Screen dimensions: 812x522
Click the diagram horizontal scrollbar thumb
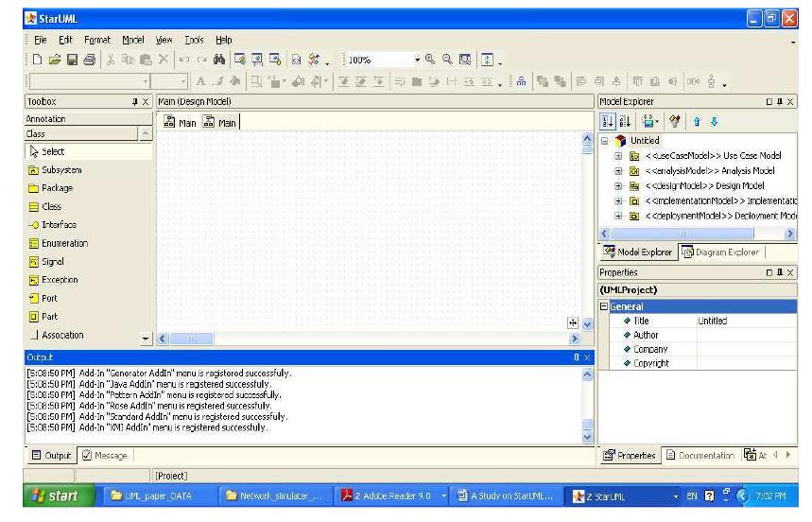click(x=191, y=339)
